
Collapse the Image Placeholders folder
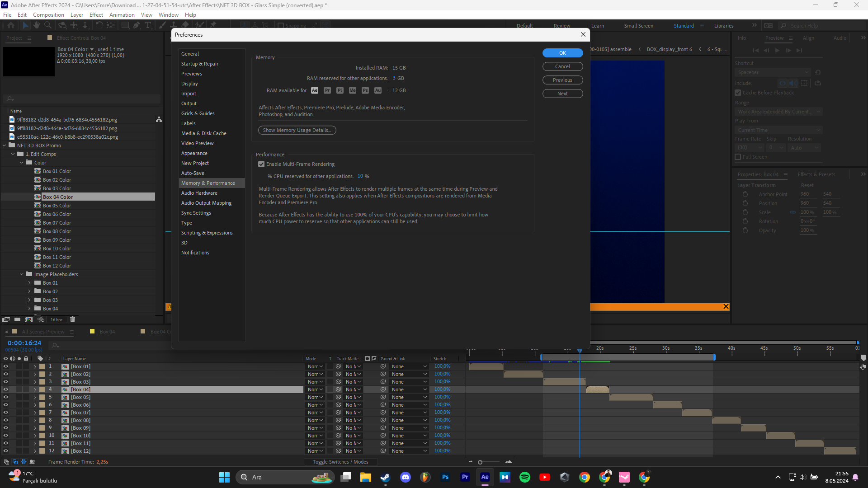(x=21, y=274)
